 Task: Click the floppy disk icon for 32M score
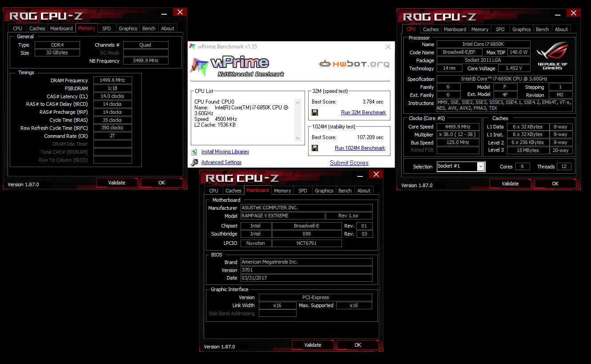click(315, 112)
